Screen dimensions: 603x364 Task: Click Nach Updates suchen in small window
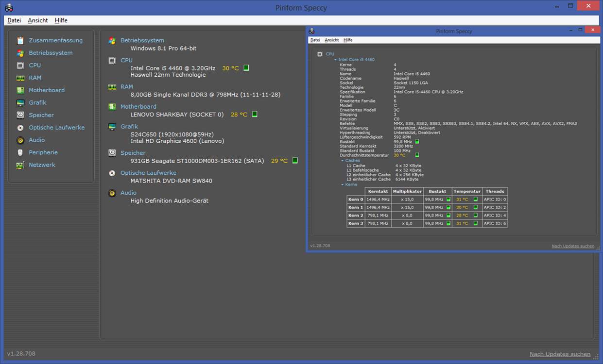(573, 246)
